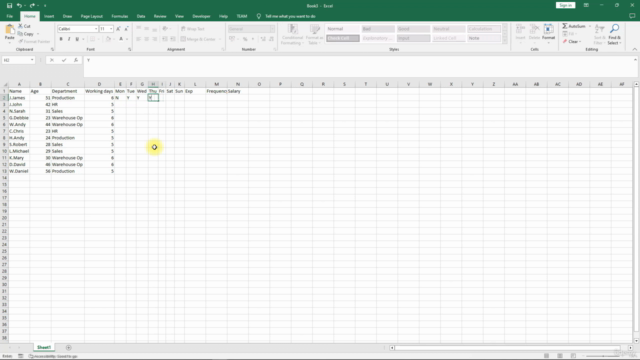The image size is (640, 360).
Task: Click the Copy icon
Action: coord(20,34)
